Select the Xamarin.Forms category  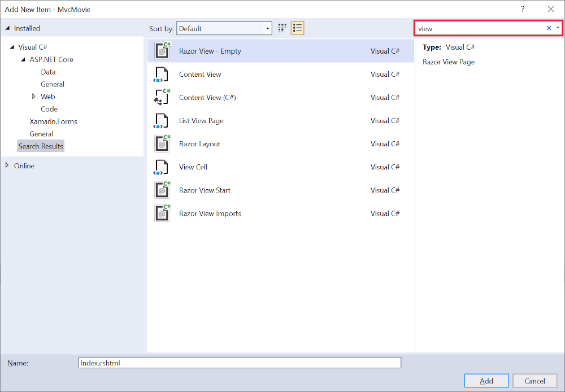(x=53, y=121)
